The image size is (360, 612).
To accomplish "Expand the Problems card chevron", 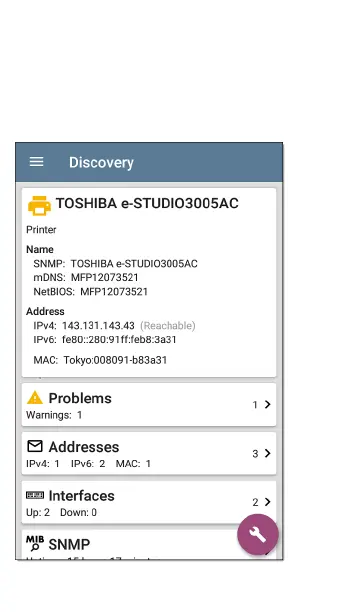I will [267, 404].
